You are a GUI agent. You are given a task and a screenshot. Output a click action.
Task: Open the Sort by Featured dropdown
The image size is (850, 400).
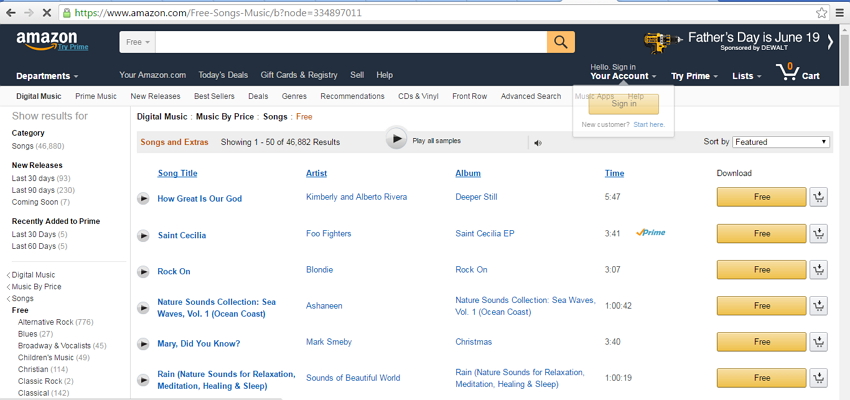(x=781, y=142)
